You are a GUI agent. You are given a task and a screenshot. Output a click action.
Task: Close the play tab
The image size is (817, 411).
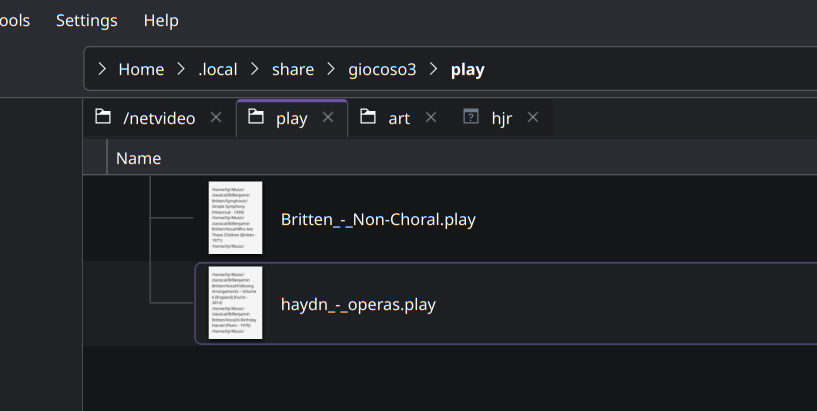coord(328,118)
